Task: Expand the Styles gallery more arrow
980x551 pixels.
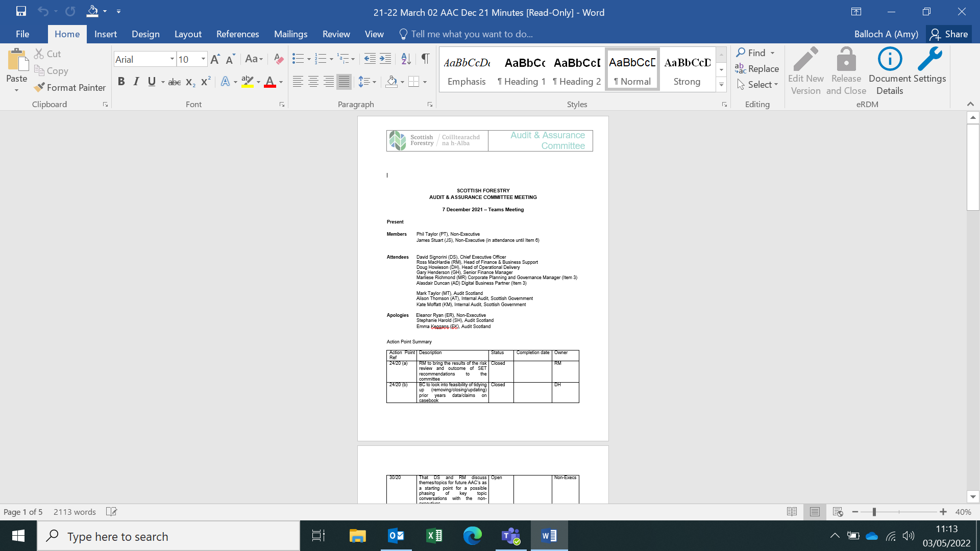Action: click(x=721, y=85)
